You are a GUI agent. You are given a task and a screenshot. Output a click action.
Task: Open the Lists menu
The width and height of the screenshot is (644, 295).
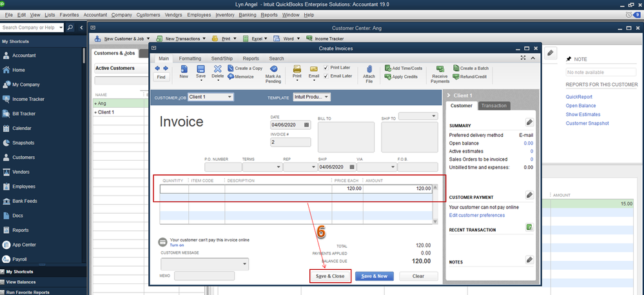[50, 15]
